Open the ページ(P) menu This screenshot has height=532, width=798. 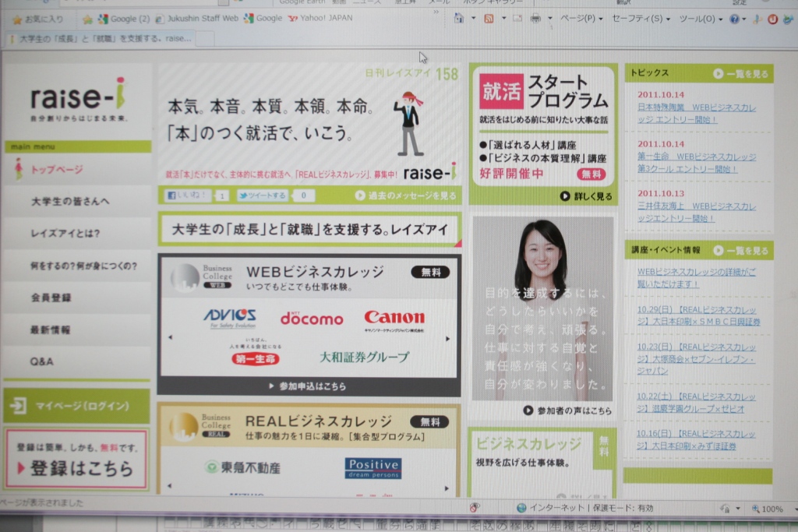pos(581,19)
